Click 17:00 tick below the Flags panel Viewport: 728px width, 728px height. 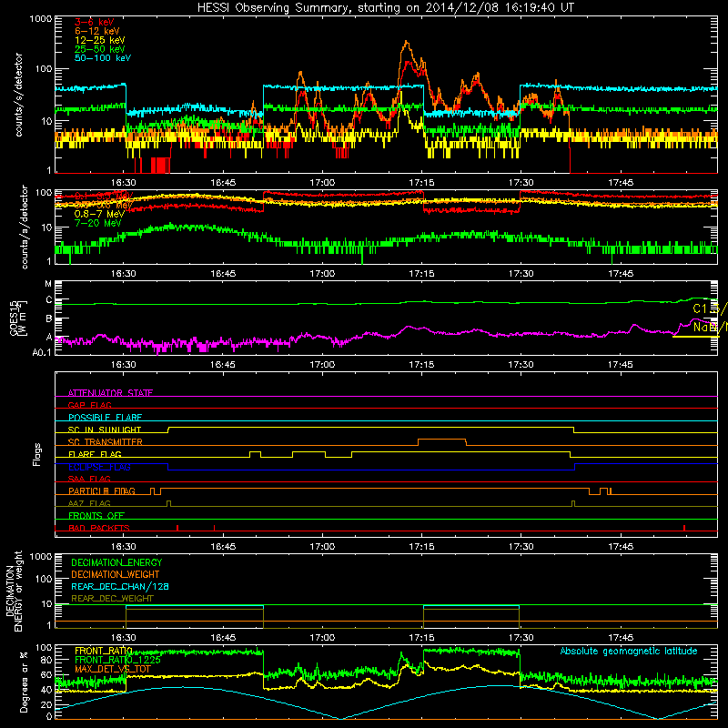(x=322, y=547)
